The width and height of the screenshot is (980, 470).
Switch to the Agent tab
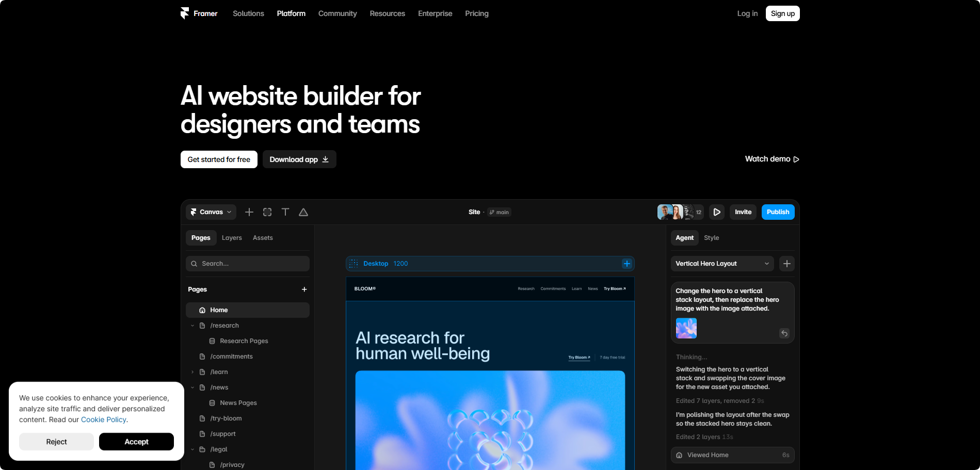point(685,238)
